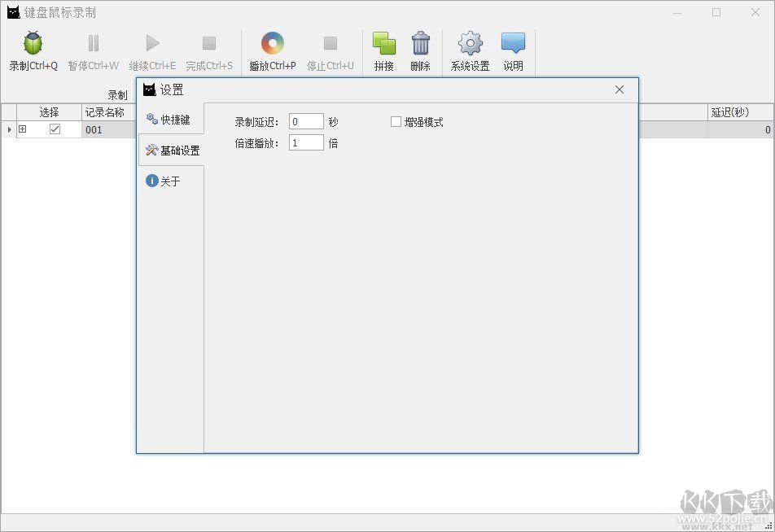Expand the 001 record row details
This screenshot has width=775, height=532.
21,129
